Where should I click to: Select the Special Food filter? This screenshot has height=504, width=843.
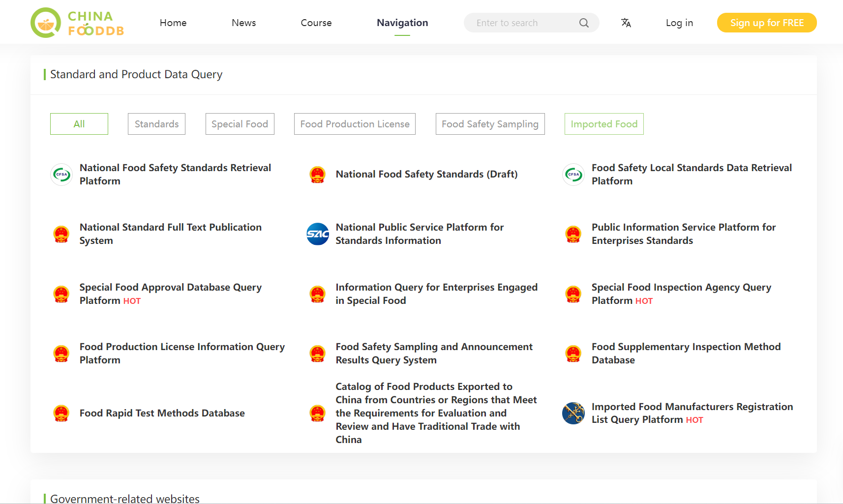pos(240,124)
